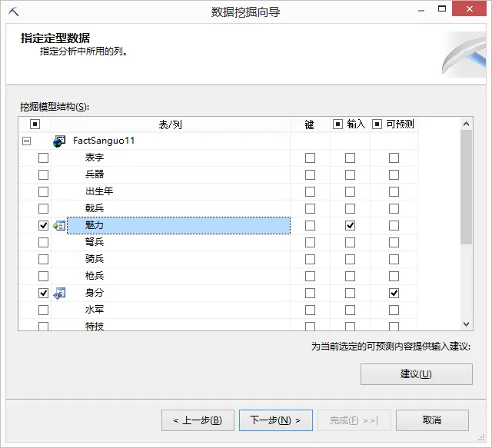Check the 输入 checkbox for 身分
This screenshot has width=492, height=448.
click(x=351, y=294)
